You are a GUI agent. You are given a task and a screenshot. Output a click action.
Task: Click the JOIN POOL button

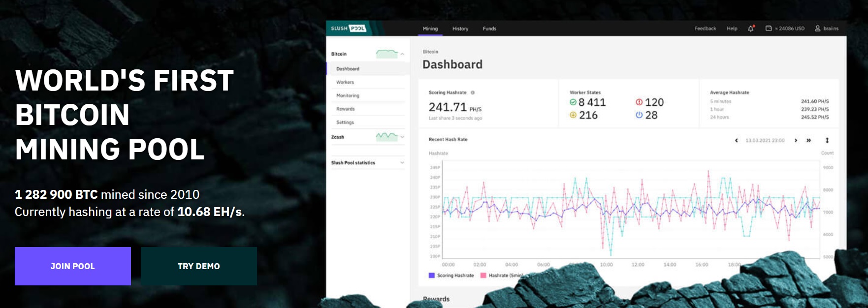point(73,266)
